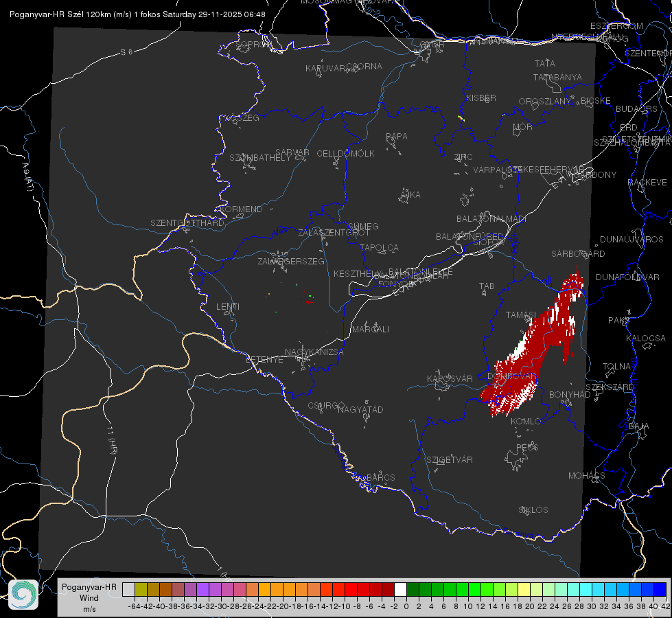Click the KALOCSA label
Screen dimensions: 672x618
tap(645, 339)
